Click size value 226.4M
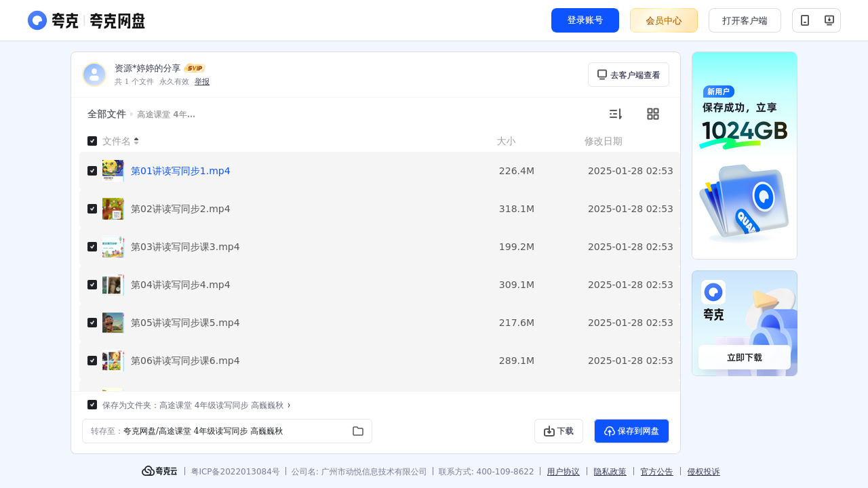The width and height of the screenshot is (868, 488). click(x=517, y=171)
